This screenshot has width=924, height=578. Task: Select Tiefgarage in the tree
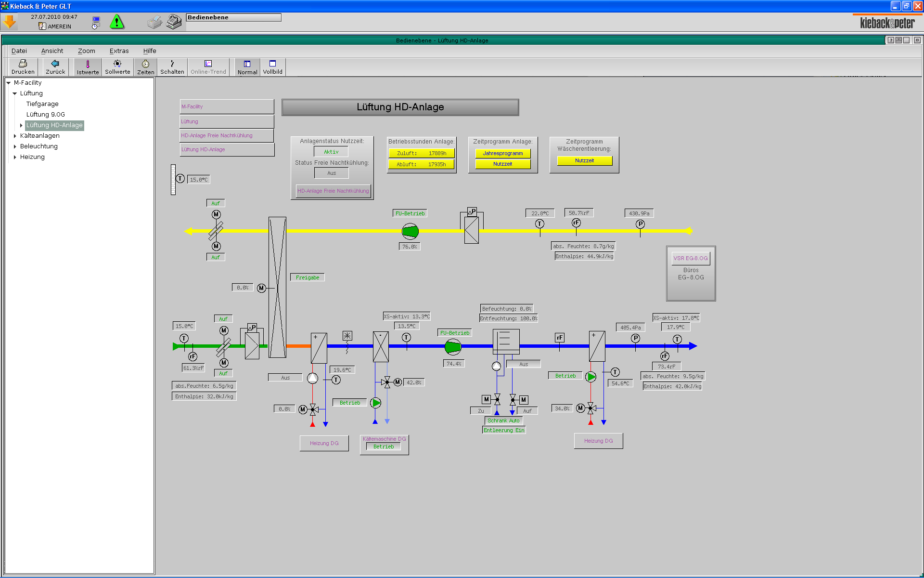(x=42, y=104)
